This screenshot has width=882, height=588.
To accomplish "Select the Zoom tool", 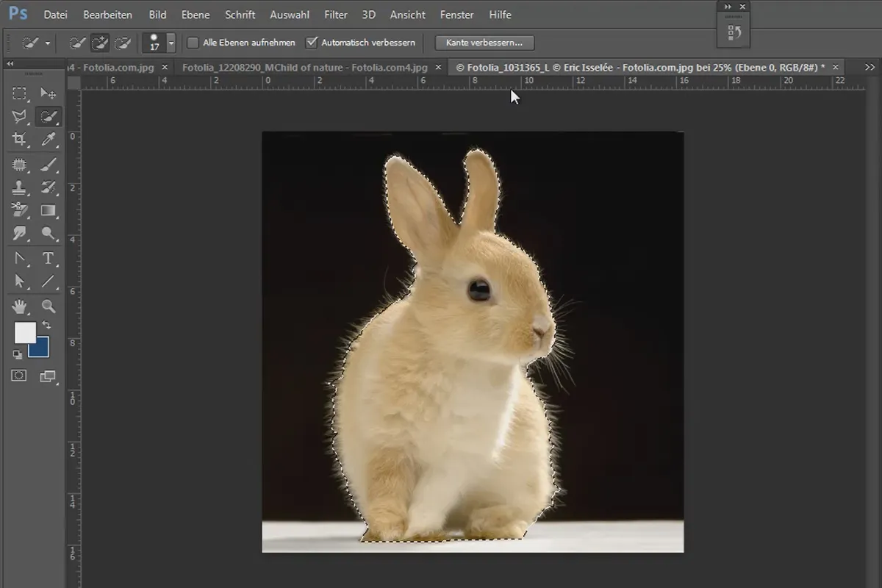I will click(49, 306).
